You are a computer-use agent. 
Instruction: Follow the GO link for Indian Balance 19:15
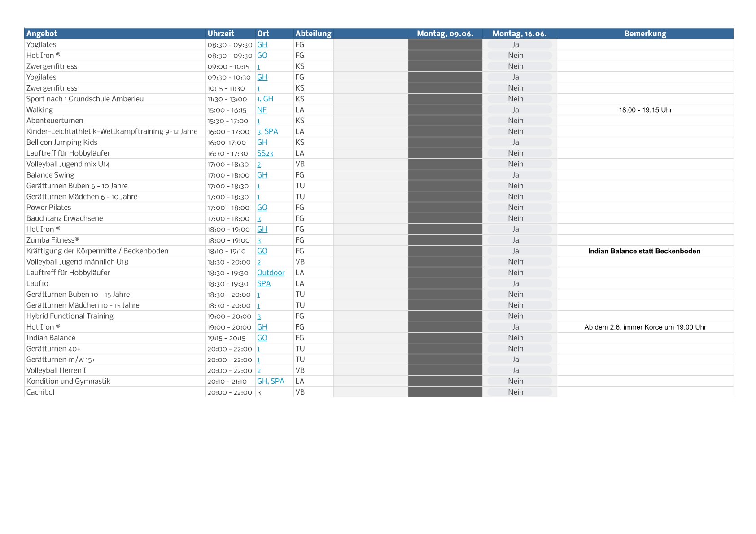pyautogui.click(x=262, y=338)
